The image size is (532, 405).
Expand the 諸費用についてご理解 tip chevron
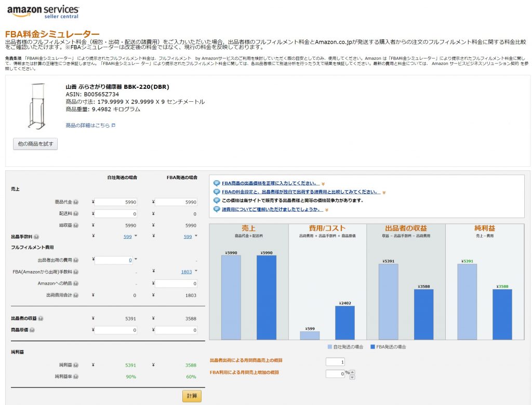pyautogui.click(x=326, y=210)
